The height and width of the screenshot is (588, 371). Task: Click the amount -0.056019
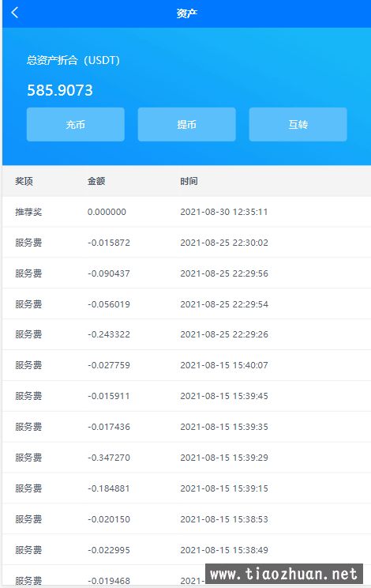click(x=109, y=304)
